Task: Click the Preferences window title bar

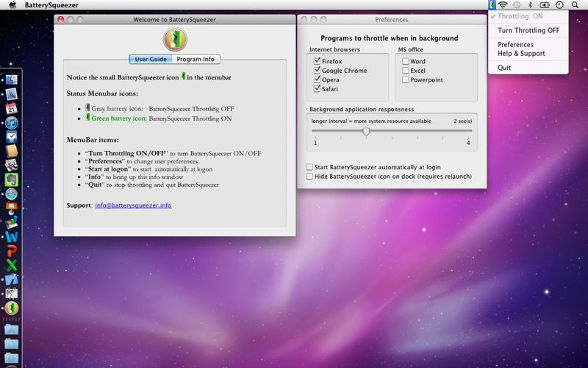Action: tap(392, 20)
